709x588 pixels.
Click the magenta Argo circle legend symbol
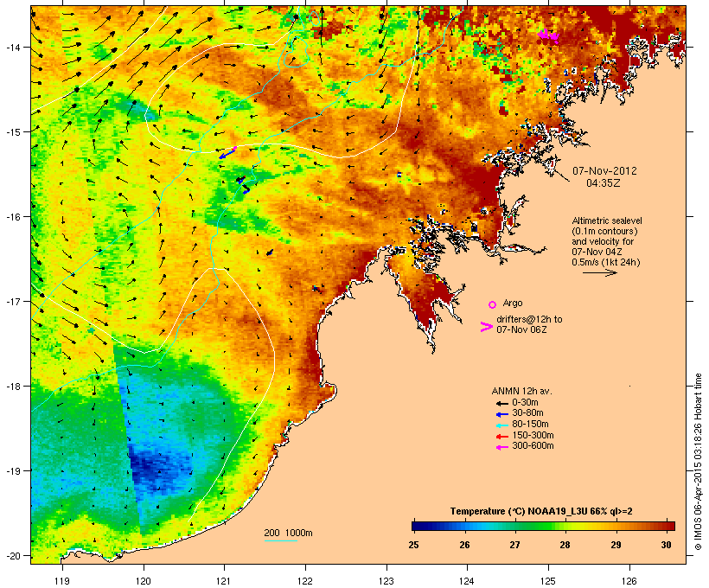click(493, 304)
